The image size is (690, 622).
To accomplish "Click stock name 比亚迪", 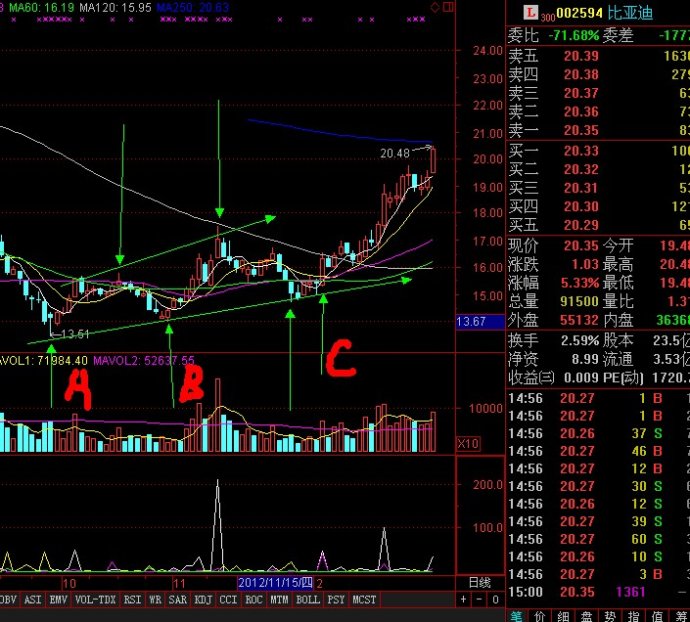I will (630, 13).
